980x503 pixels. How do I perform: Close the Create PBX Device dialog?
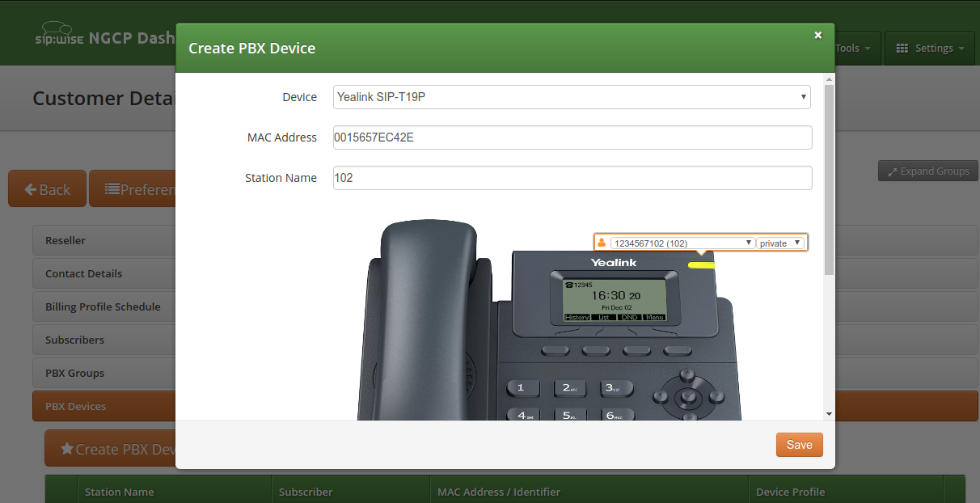[x=817, y=35]
